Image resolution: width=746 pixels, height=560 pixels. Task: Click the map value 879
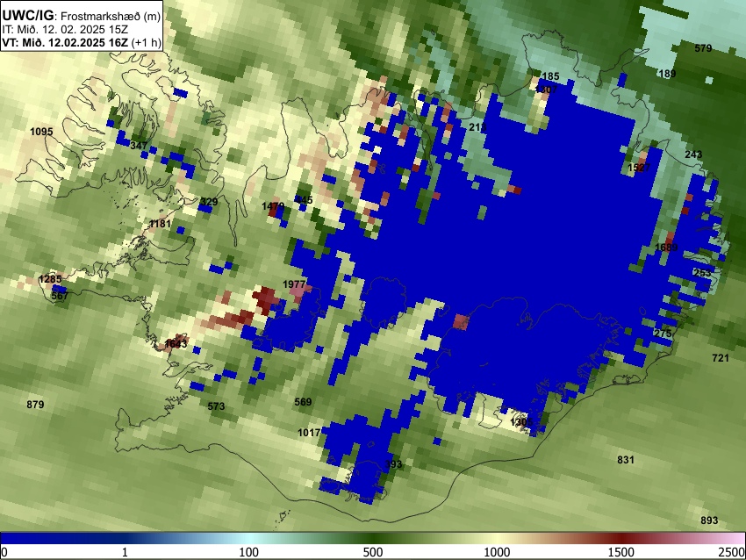click(35, 404)
